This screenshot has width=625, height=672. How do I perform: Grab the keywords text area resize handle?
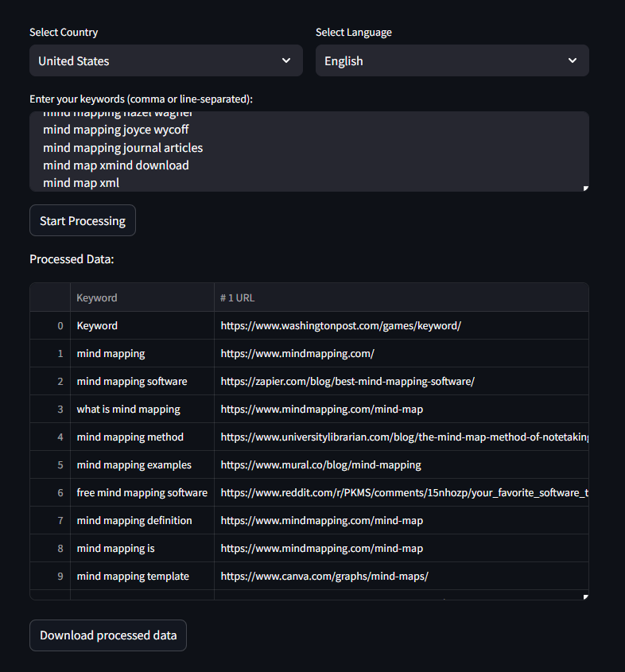click(x=585, y=188)
